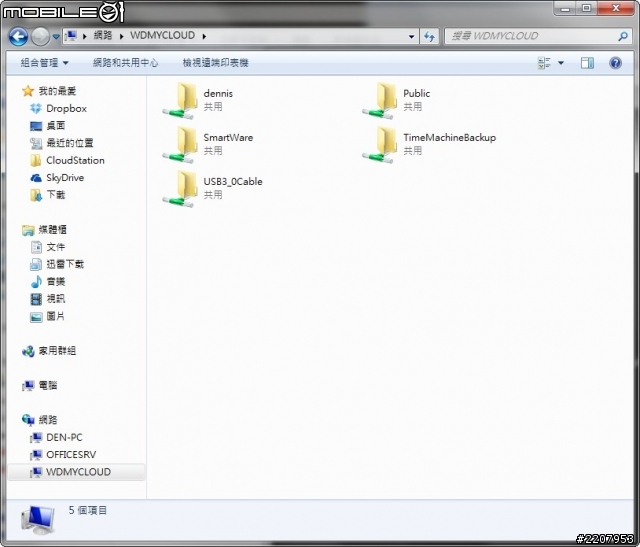Select the USB3_0Cable shared folder icon

(180, 189)
